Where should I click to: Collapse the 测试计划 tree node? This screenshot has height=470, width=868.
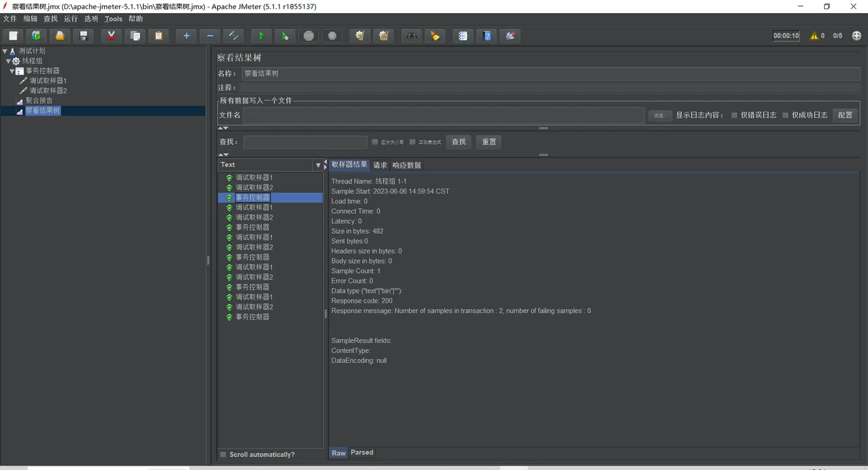tap(5, 51)
